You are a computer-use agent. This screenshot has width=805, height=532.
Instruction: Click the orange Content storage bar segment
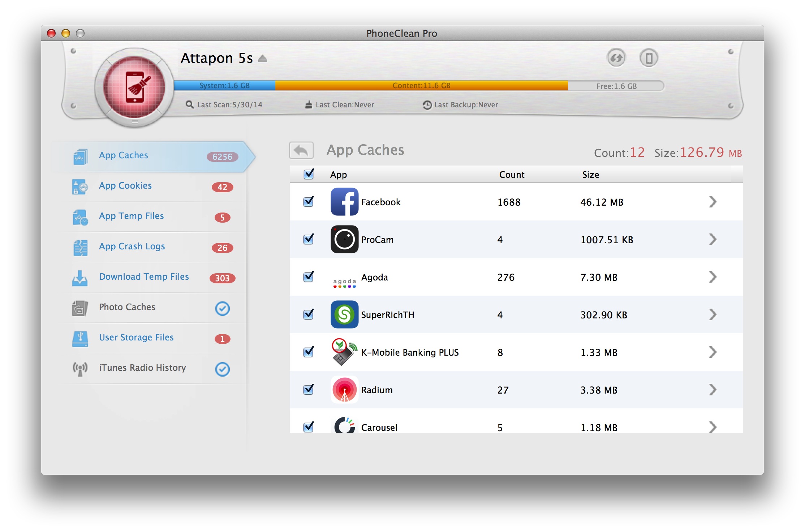click(x=421, y=86)
